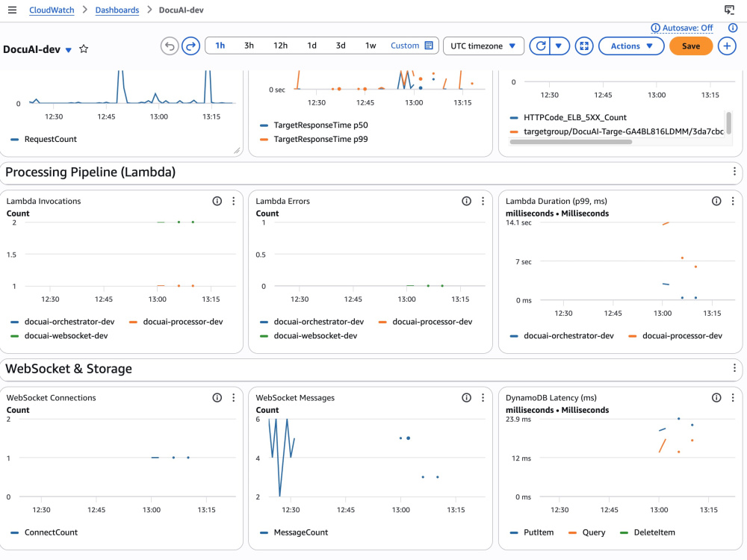
Task: Toggle the Autosave: Off setting
Action: click(x=687, y=28)
